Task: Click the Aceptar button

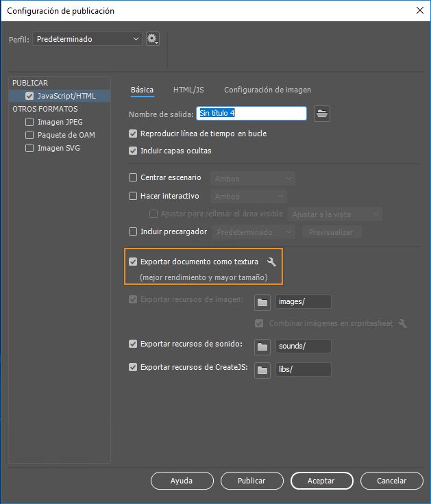Action: click(x=321, y=481)
